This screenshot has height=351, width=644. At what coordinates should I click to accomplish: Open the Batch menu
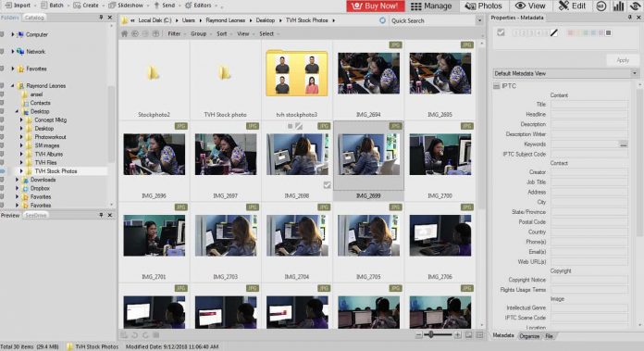tap(54, 6)
